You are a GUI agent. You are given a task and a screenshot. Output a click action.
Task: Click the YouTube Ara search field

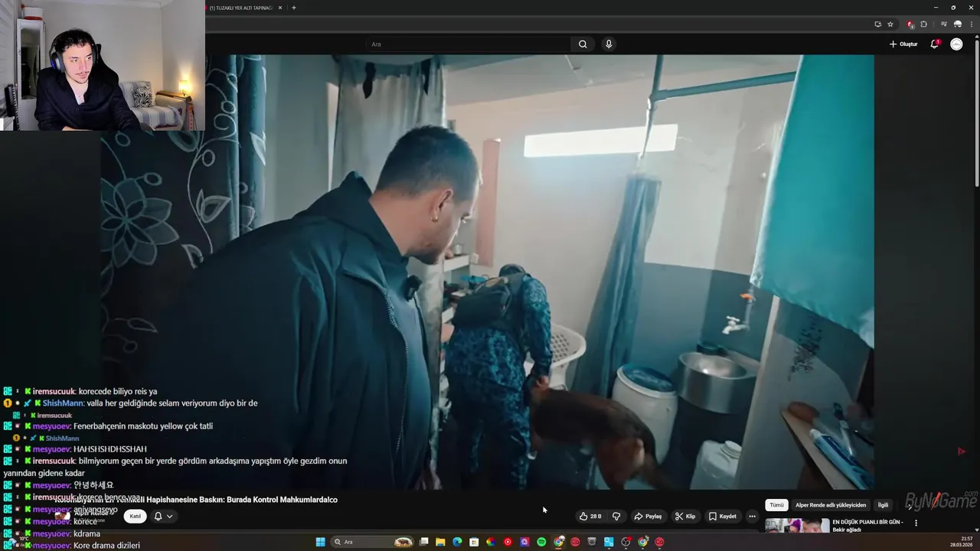(x=467, y=44)
